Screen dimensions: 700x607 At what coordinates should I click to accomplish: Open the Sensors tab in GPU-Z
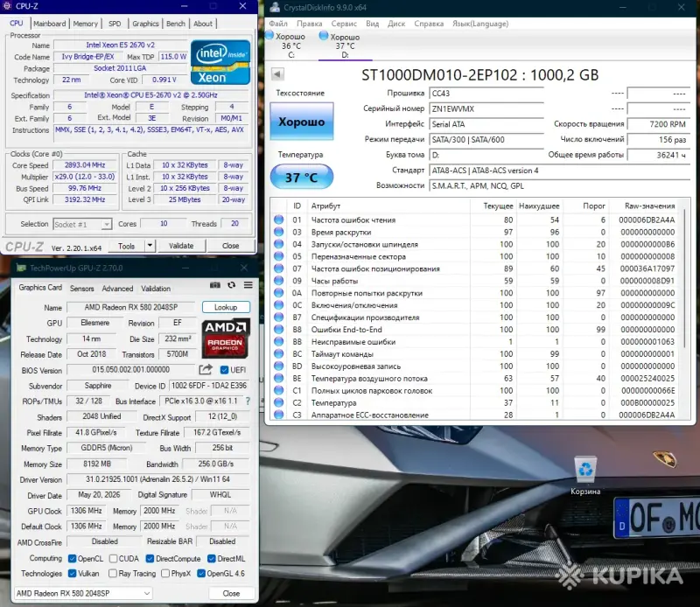click(81, 289)
